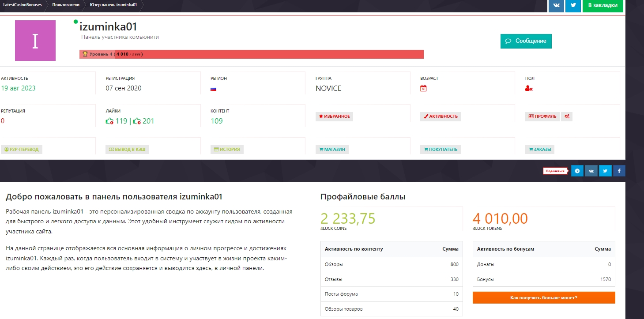Click Как получить больше монет button
The height and width of the screenshot is (319, 644).
[543, 298]
